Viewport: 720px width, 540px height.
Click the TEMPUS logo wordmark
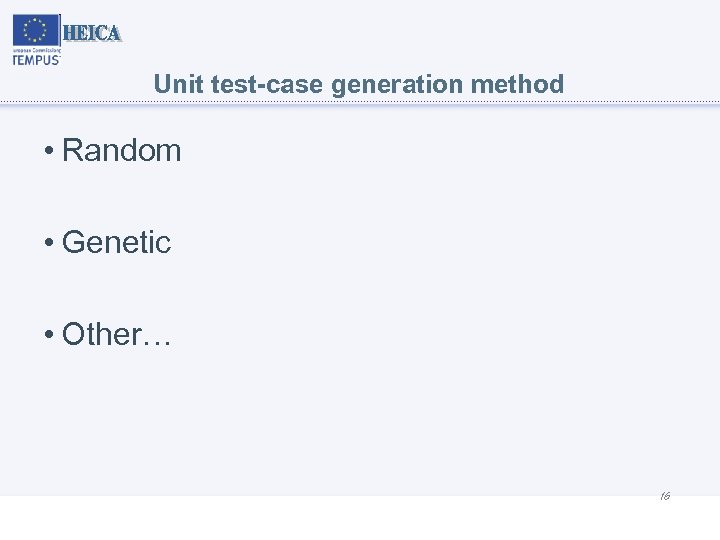tap(36, 59)
